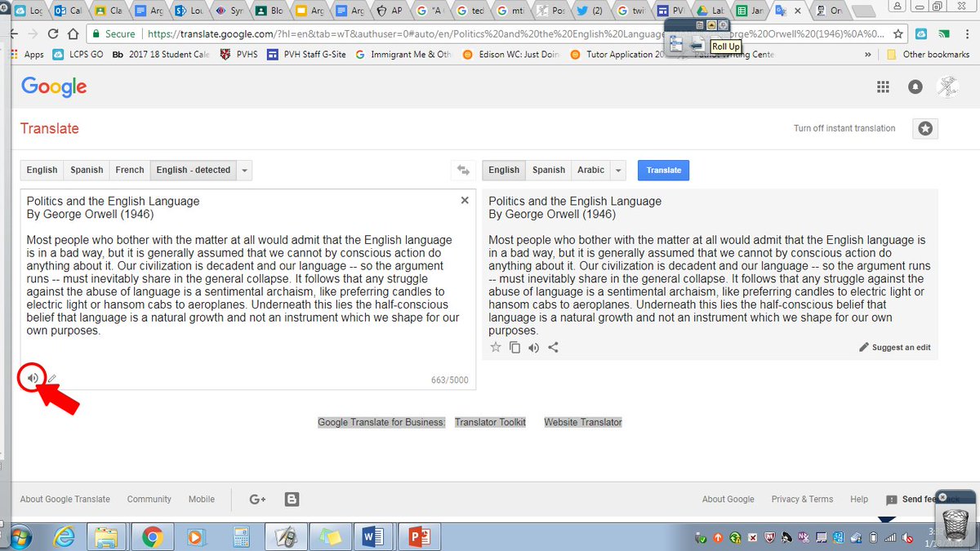Open the Blogger footer icon
This screenshot has width=980, height=551.
pos(292,499)
